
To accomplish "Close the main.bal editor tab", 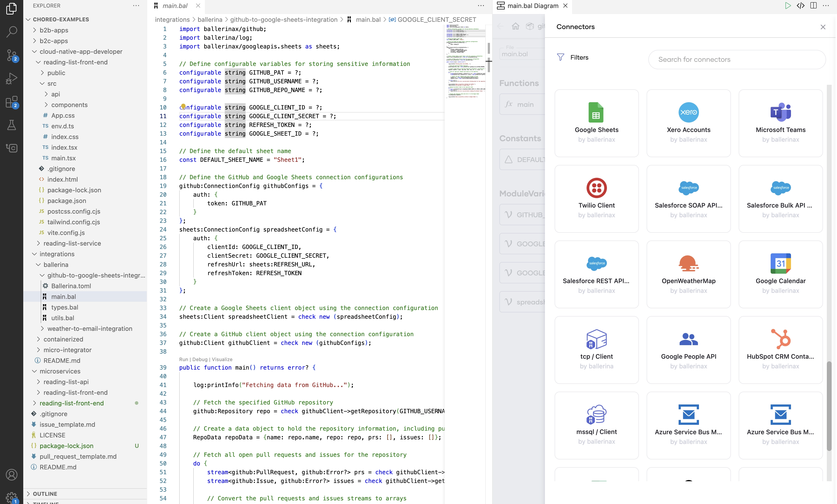I will pos(198,6).
